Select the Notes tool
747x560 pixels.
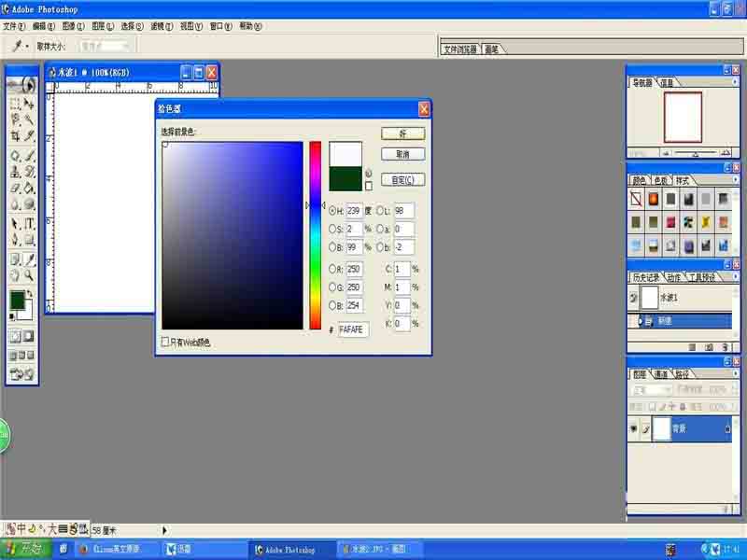click(15, 259)
